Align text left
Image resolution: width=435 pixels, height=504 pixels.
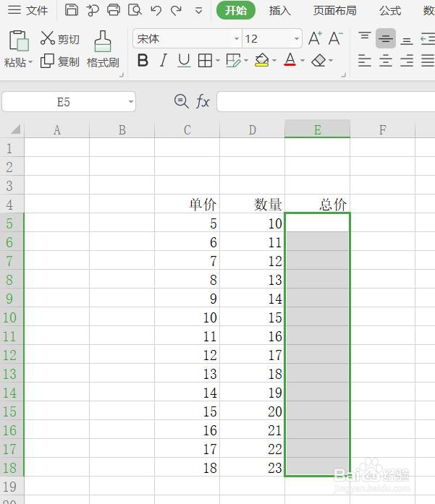[x=365, y=61]
